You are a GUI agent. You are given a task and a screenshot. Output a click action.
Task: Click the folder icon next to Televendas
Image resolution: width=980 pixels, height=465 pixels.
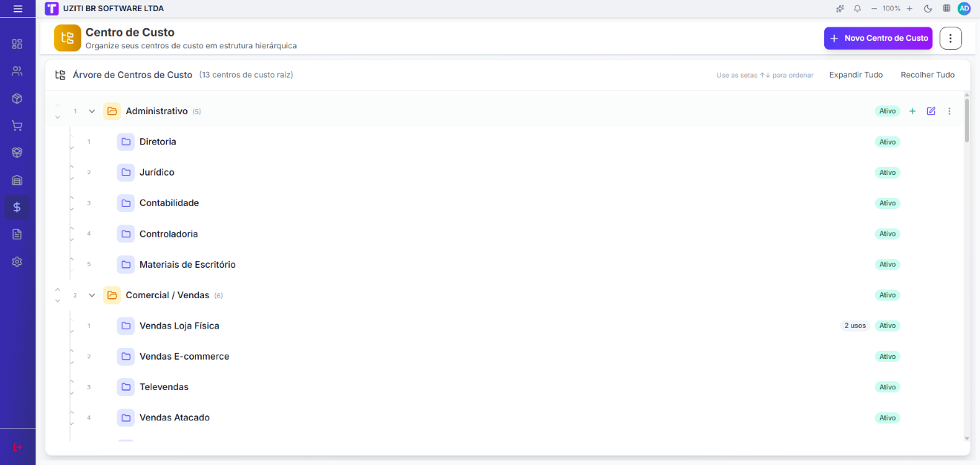[x=126, y=387]
